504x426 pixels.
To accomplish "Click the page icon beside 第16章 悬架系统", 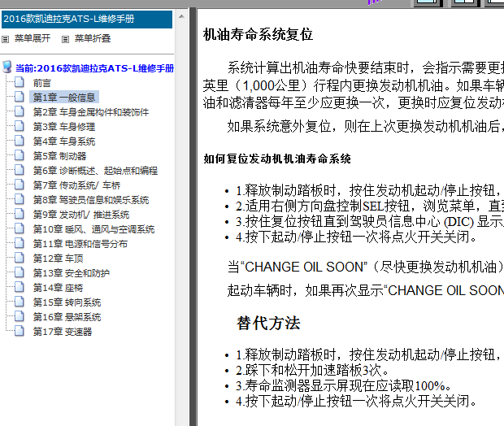I will 20,316.
